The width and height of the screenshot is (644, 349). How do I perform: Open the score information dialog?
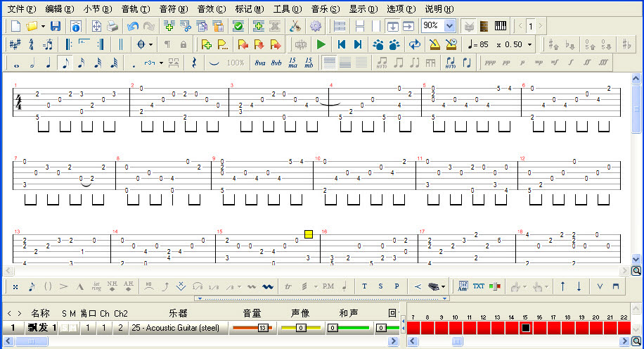(75, 26)
